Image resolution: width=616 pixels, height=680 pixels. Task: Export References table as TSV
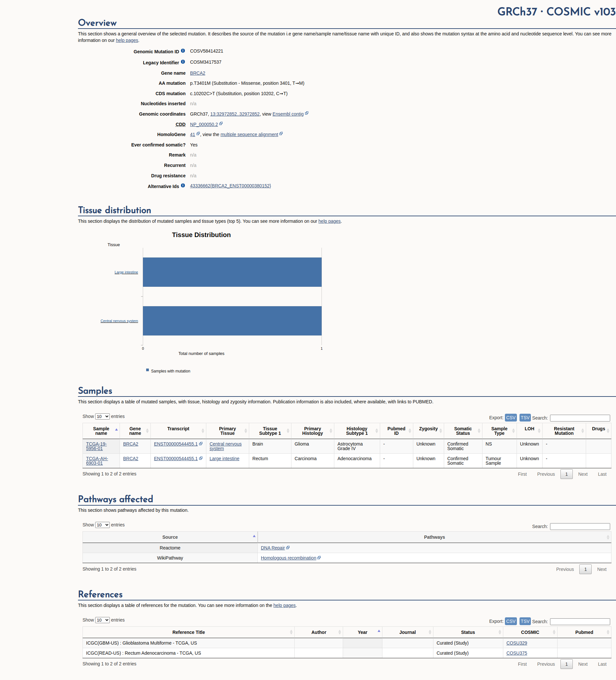pos(525,621)
